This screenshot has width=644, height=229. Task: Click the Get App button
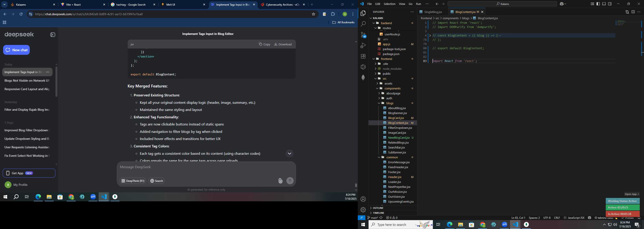point(29,173)
